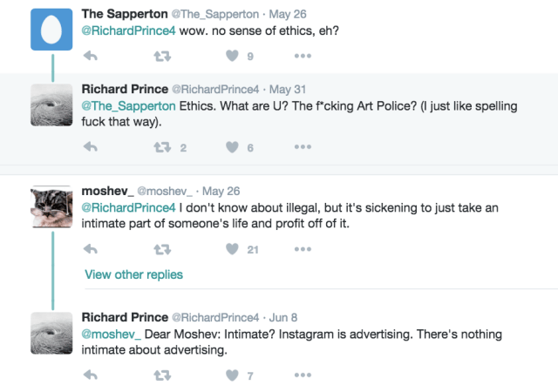Retweet The Sapperton's tweet

point(161,56)
